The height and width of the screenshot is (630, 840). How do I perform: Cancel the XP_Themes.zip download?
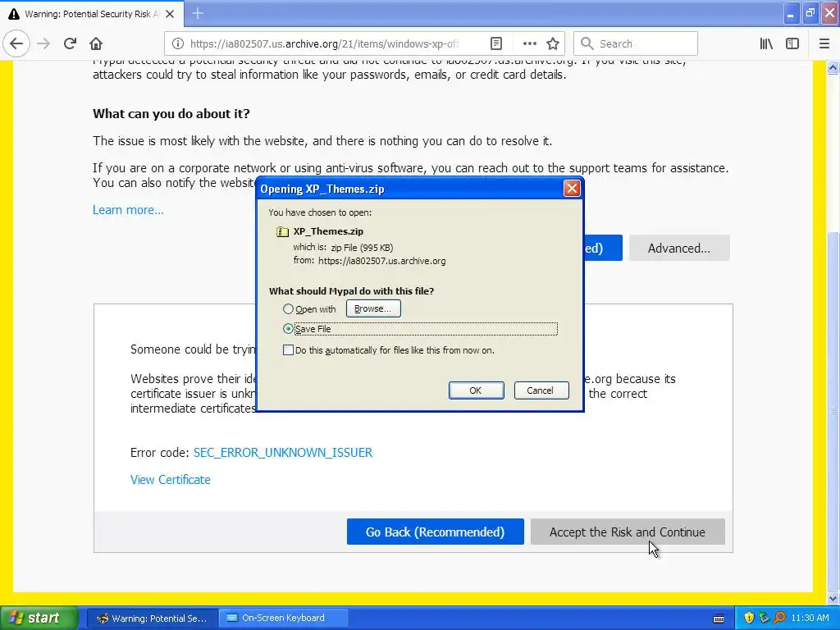coord(541,390)
